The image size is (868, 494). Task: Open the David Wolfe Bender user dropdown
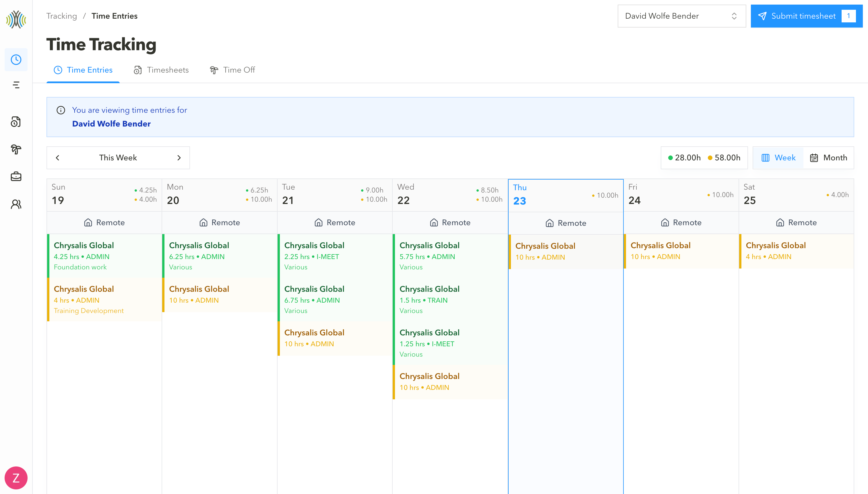point(681,16)
